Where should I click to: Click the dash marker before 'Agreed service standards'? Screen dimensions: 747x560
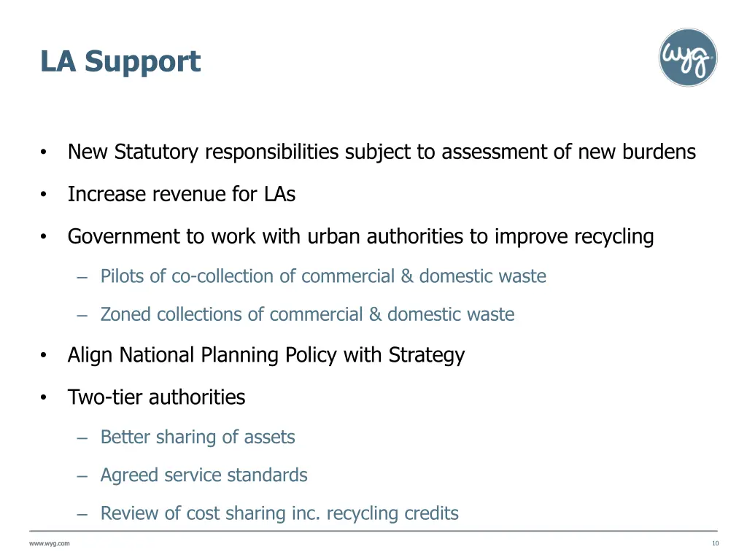(82, 475)
